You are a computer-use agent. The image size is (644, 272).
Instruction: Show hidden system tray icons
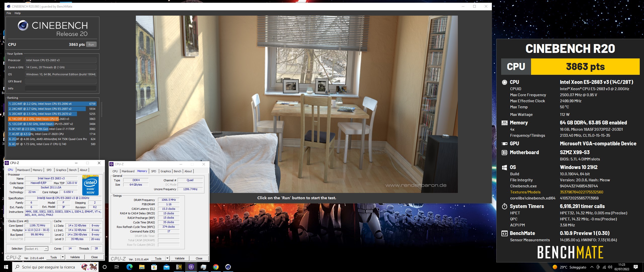coord(592,267)
